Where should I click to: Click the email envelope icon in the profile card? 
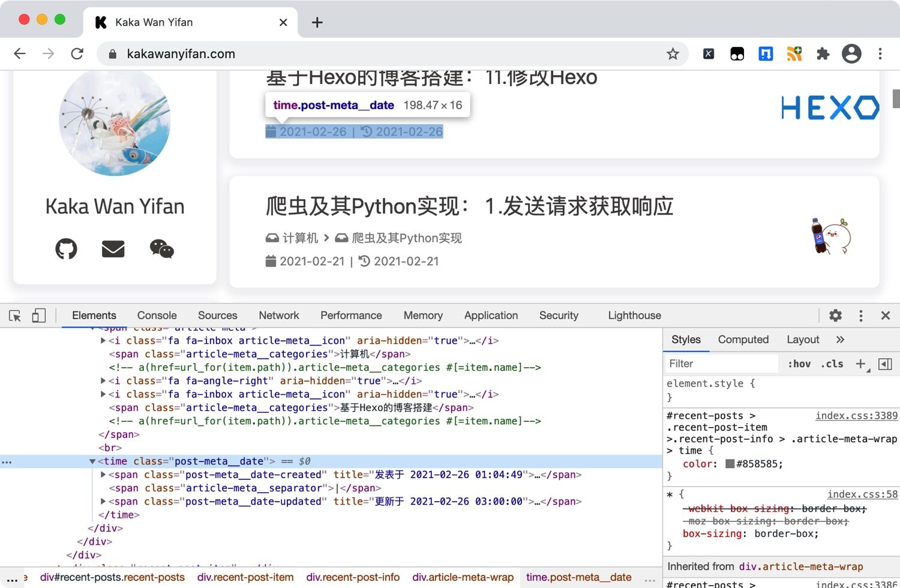(x=113, y=248)
